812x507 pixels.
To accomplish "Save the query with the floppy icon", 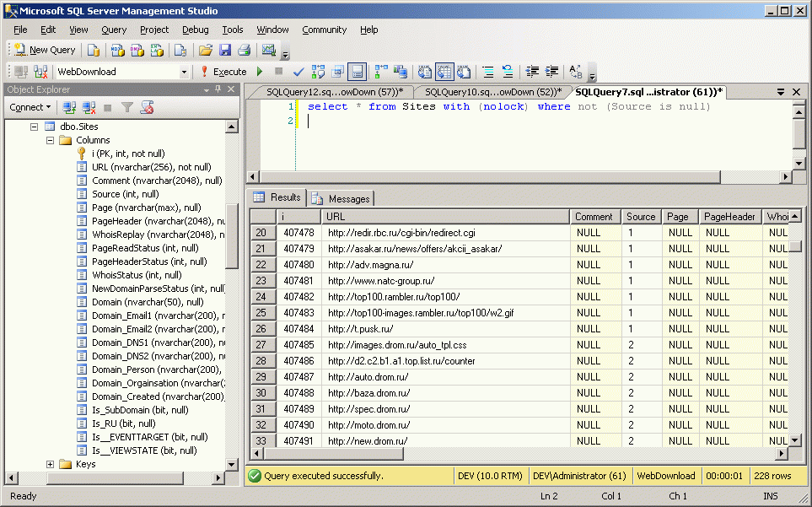I will (225, 50).
